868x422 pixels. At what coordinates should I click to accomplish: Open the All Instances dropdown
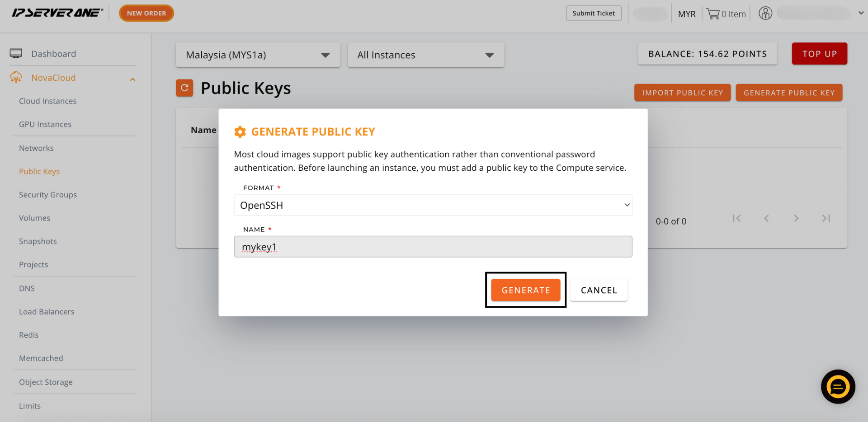pyautogui.click(x=426, y=55)
